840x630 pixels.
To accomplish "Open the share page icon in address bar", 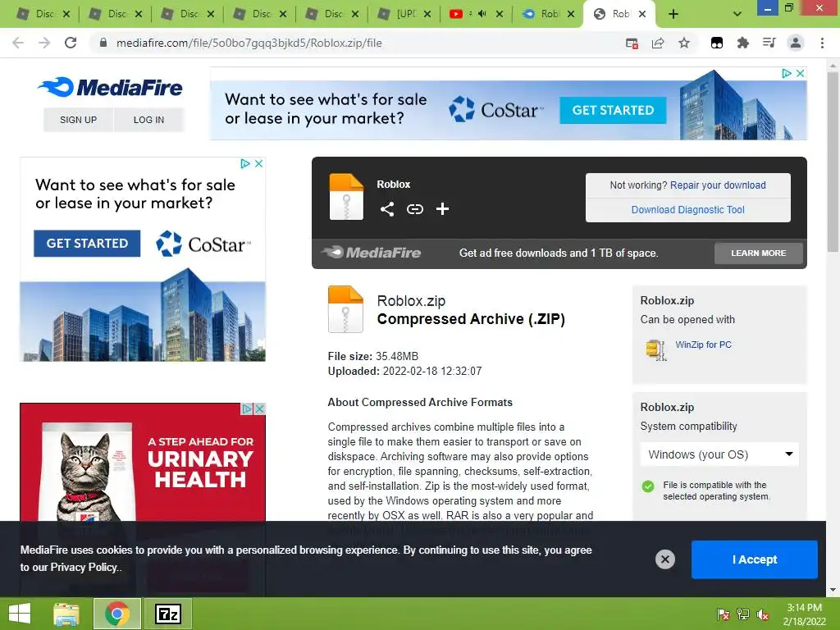I will [x=658, y=43].
